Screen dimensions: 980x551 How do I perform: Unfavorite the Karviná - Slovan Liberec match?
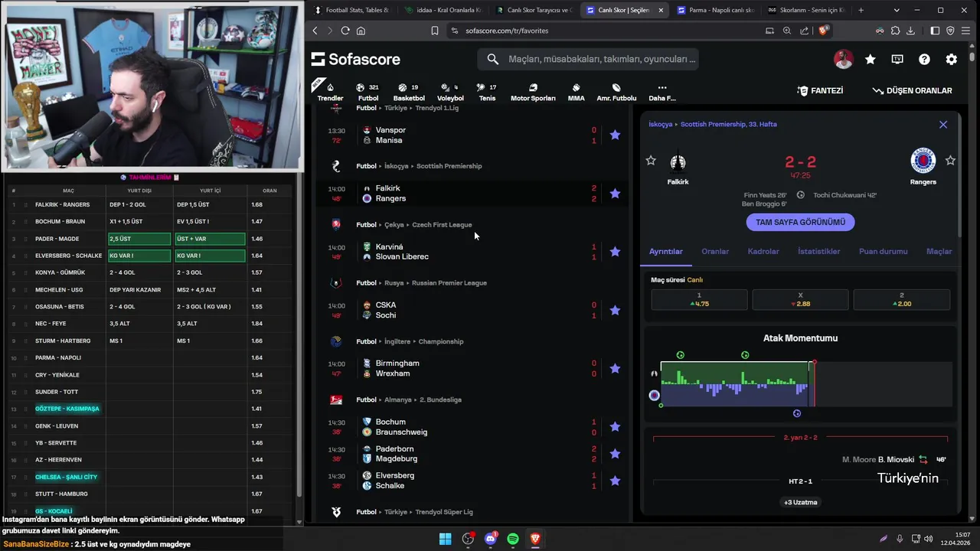(615, 252)
